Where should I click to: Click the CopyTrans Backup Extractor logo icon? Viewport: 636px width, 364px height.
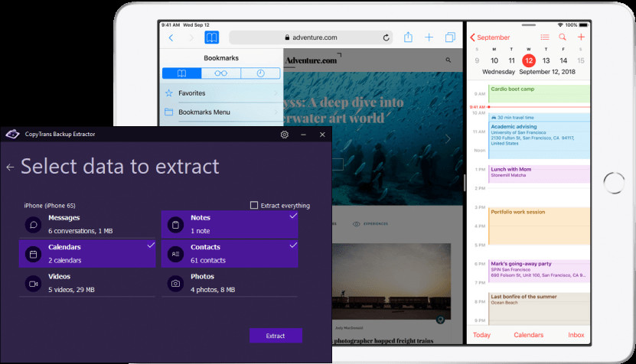point(12,134)
